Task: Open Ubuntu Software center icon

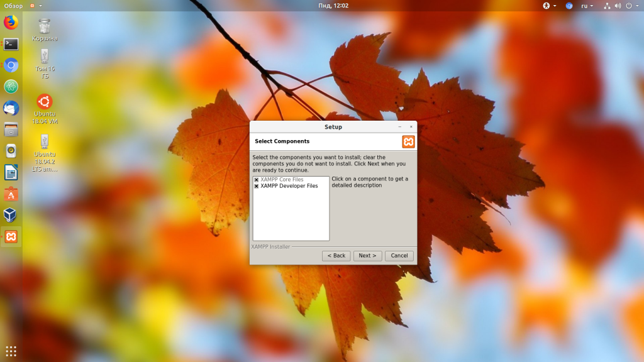Action: click(x=11, y=194)
